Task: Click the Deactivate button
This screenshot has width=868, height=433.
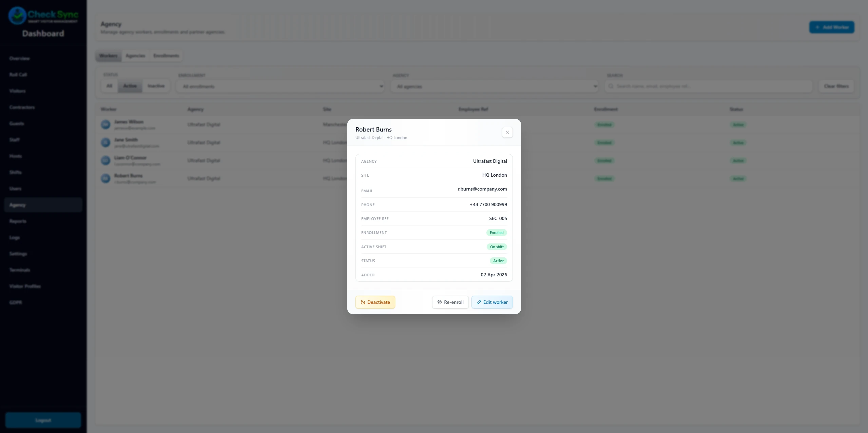Action: pyautogui.click(x=375, y=302)
